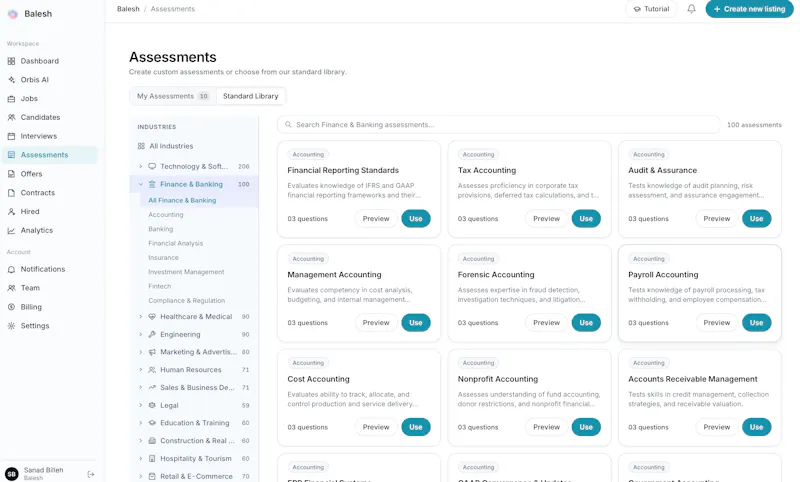800x482 pixels.
Task: Click Accounting tag on Tax Accounting card
Action: [478, 155]
